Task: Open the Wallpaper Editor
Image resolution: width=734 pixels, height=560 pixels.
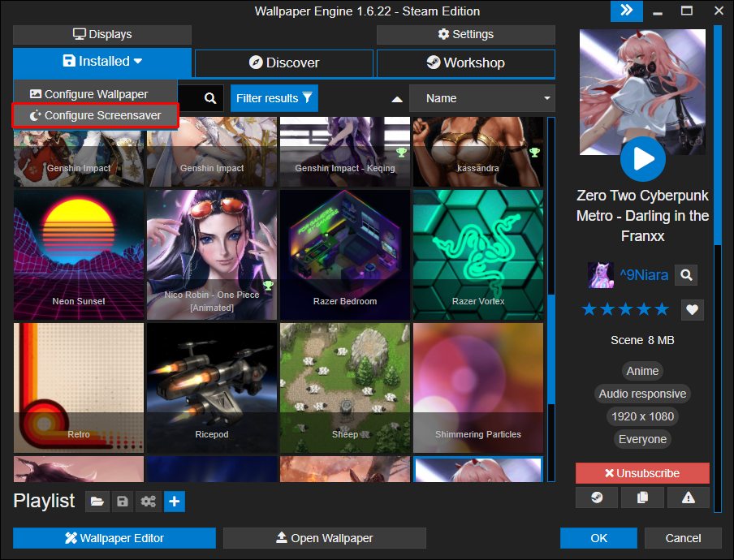Action: 114,538
